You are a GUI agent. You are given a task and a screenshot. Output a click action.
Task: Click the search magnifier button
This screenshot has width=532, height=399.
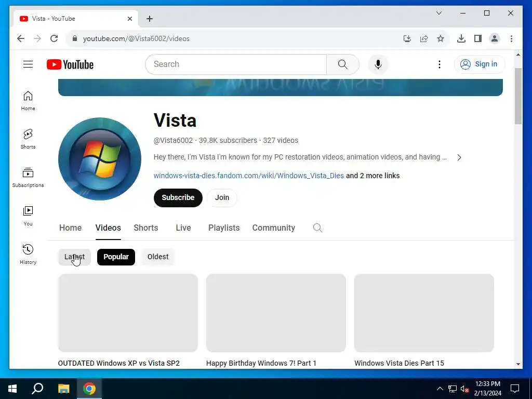point(343,64)
